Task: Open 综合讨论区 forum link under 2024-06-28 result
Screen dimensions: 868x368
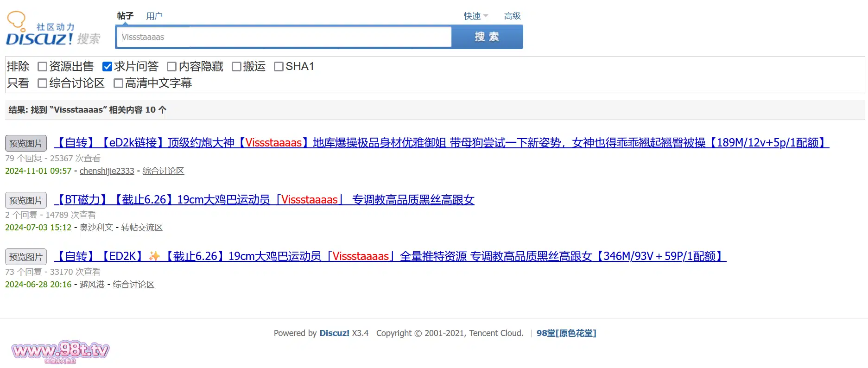Action: pyautogui.click(x=133, y=285)
